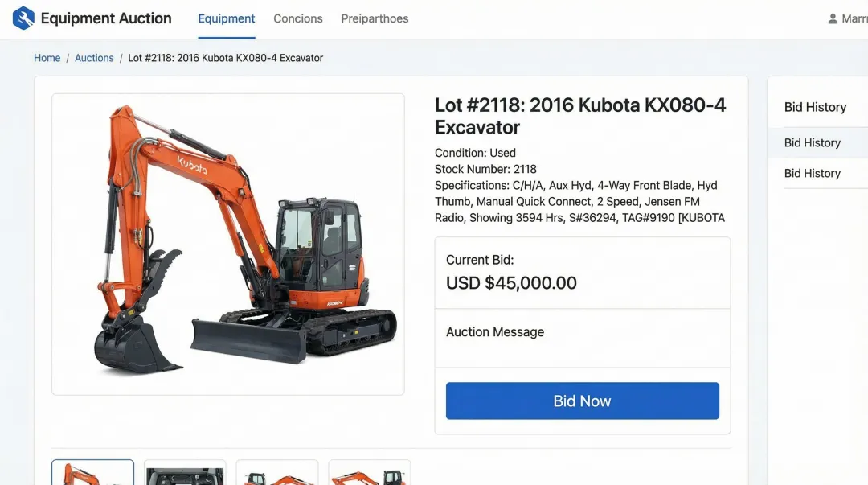Click the Current Bid USD $45,000.00 amount
The height and width of the screenshot is (485, 868).
[x=511, y=282]
